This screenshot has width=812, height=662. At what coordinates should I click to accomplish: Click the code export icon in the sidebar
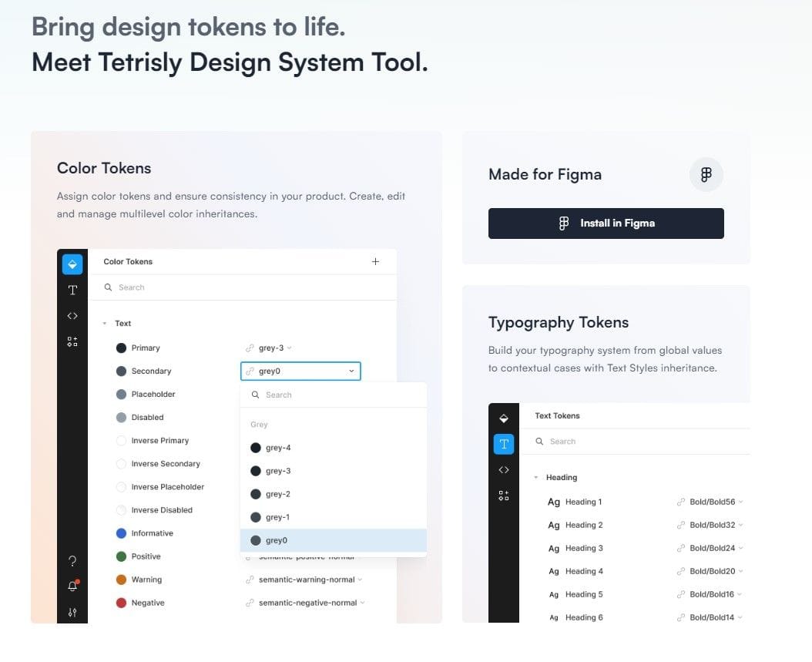(x=72, y=315)
